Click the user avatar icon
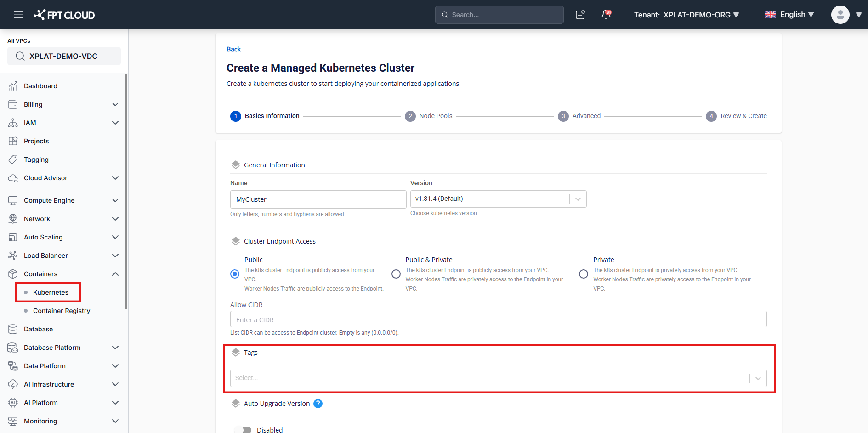 (840, 15)
